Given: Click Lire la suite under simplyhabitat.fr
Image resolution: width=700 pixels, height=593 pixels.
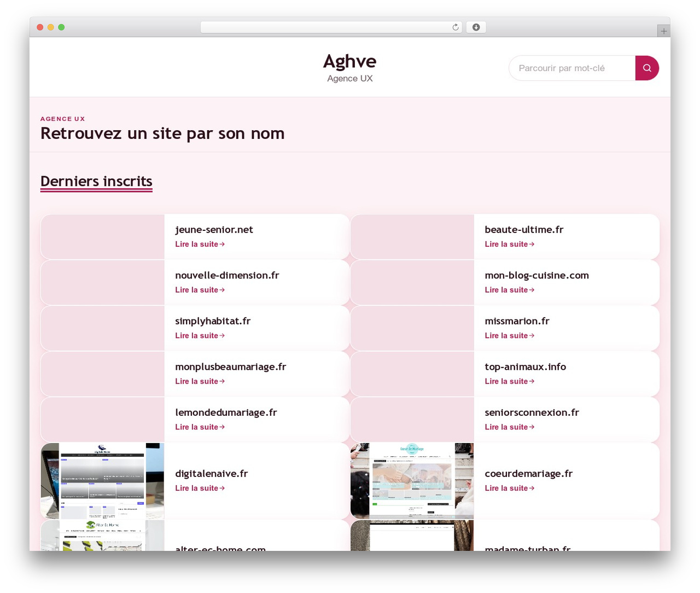Looking at the screenshot, I should click(200, 335).
